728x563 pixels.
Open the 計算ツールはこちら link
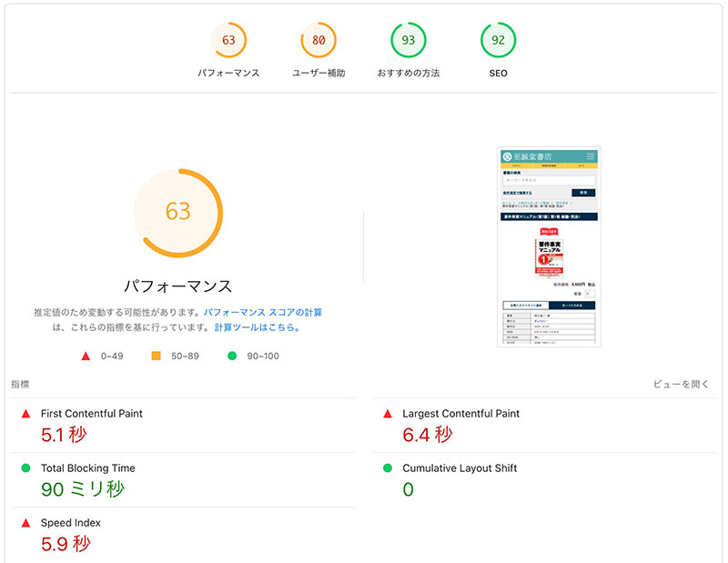258,327
